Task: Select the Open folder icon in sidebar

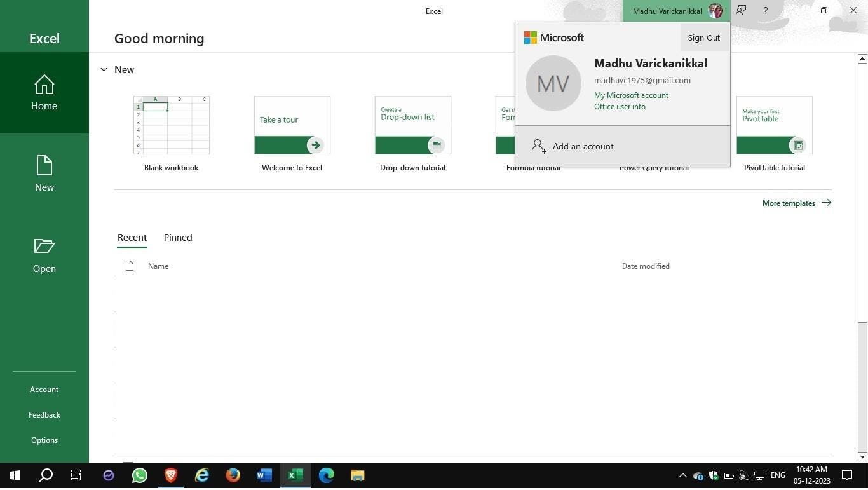Action: tap(44, 247)
